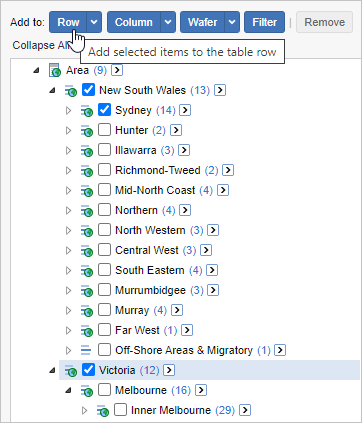Check the Central West checkbox
The width and height of the screenshot is (362, 423).
[x=104, y=250]
